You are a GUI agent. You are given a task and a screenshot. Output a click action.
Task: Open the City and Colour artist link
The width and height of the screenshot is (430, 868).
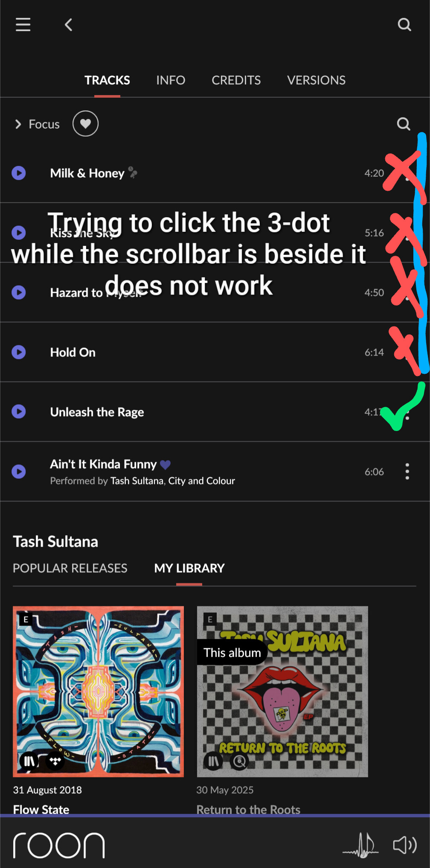point(201,481)
